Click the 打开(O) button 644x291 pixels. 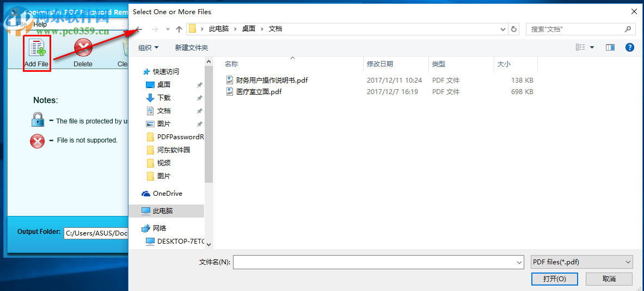(x=555, y=279)
